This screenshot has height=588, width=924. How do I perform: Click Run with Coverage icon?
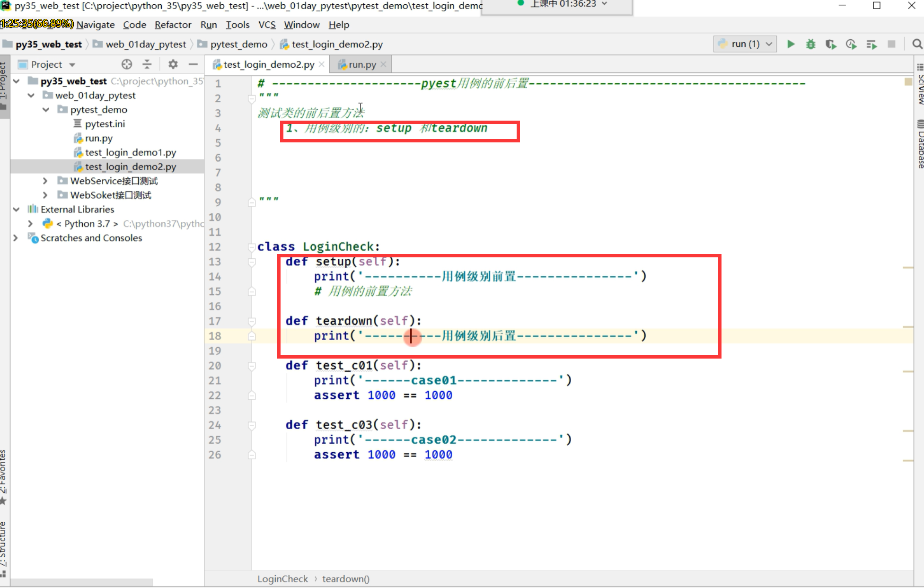click(831, 44)
